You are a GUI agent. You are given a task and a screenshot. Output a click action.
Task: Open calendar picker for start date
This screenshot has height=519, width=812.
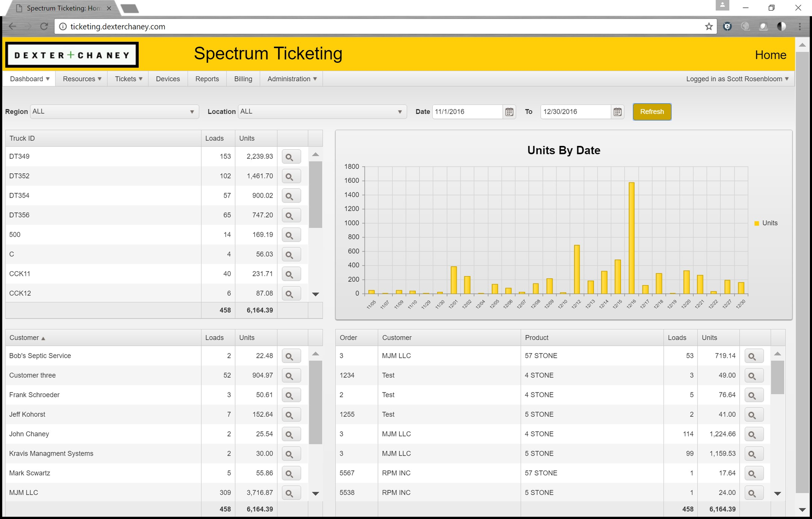click(x=509, y=112)
